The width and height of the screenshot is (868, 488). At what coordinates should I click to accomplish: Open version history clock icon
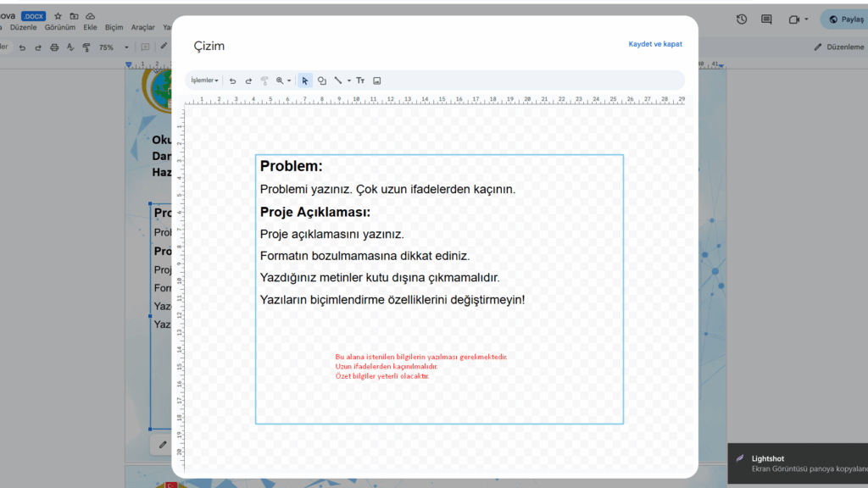(742, 19)
